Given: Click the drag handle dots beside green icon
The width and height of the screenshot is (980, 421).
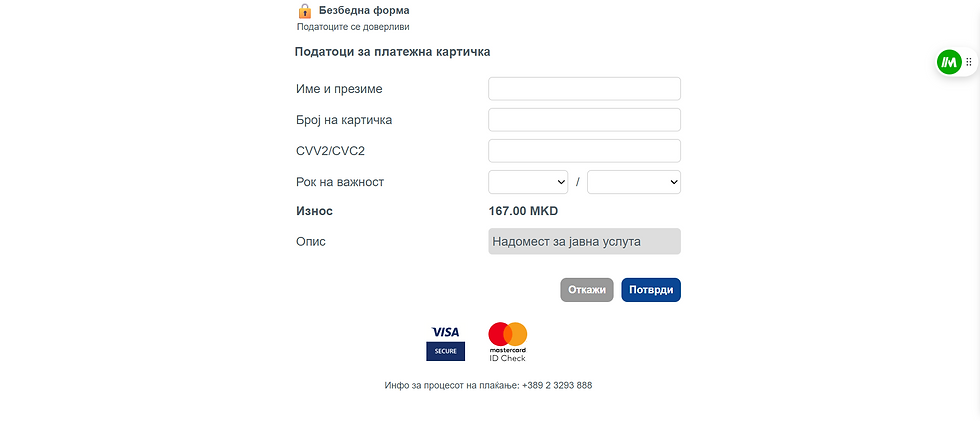Looking at the screenshot, I should coord(969,62).
